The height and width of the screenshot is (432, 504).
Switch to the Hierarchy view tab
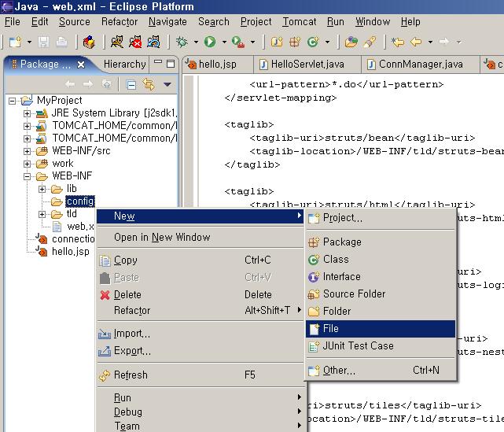tap(124, 64)
